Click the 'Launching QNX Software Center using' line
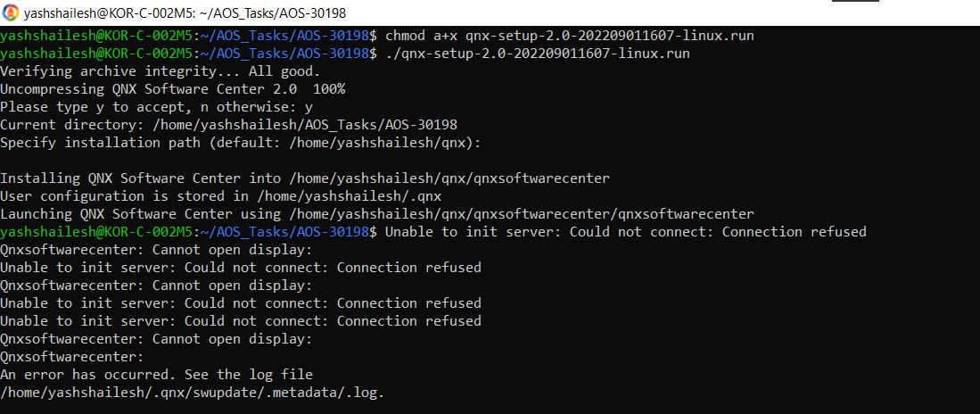 [376, 214]
